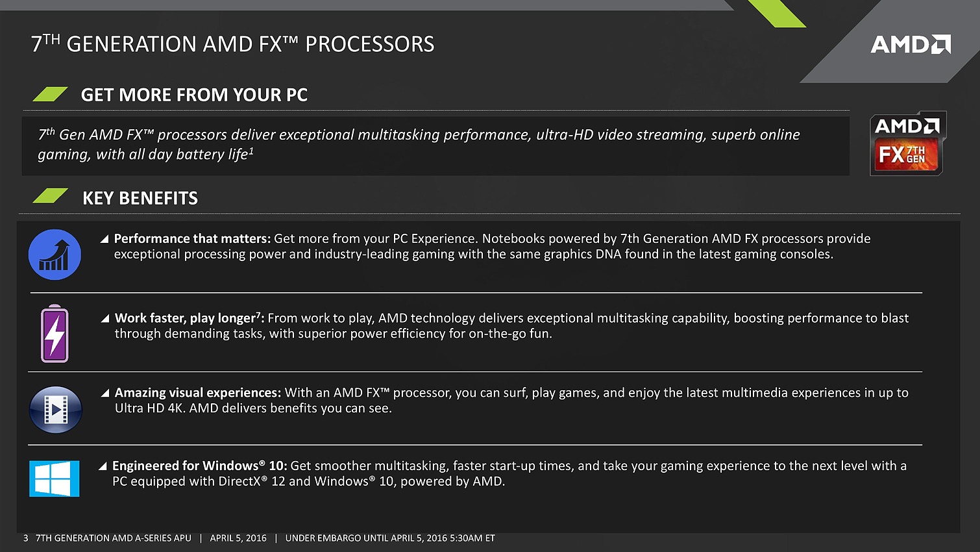Click the AMD logo in top corner
Viewport: 980px width, 552px height.
click(x=910, y=44)
